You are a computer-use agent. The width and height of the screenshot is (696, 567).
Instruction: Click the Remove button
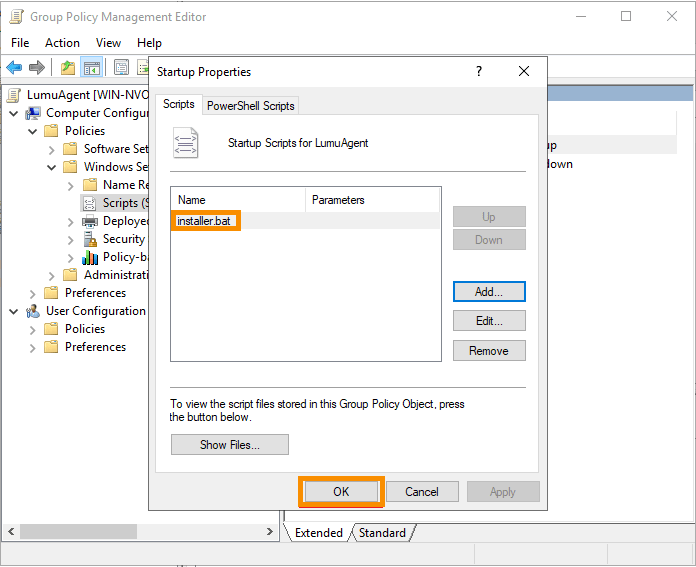click(x=489, y=351)
